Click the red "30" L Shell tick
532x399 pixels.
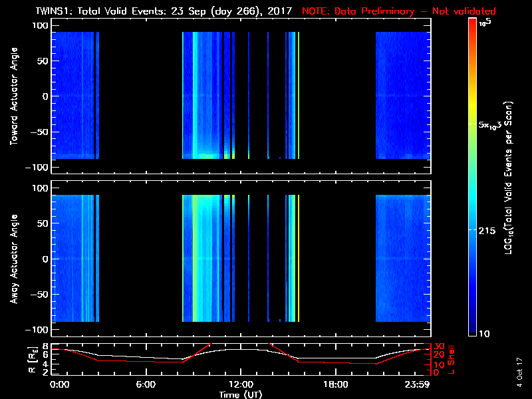coord(439,346)
